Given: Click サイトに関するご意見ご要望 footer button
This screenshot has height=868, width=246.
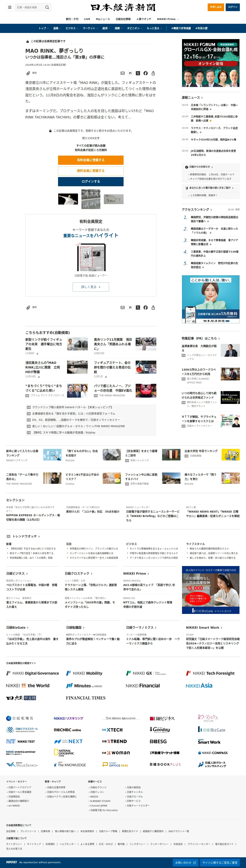Looking at the screenshot, I should pos(220,863).
